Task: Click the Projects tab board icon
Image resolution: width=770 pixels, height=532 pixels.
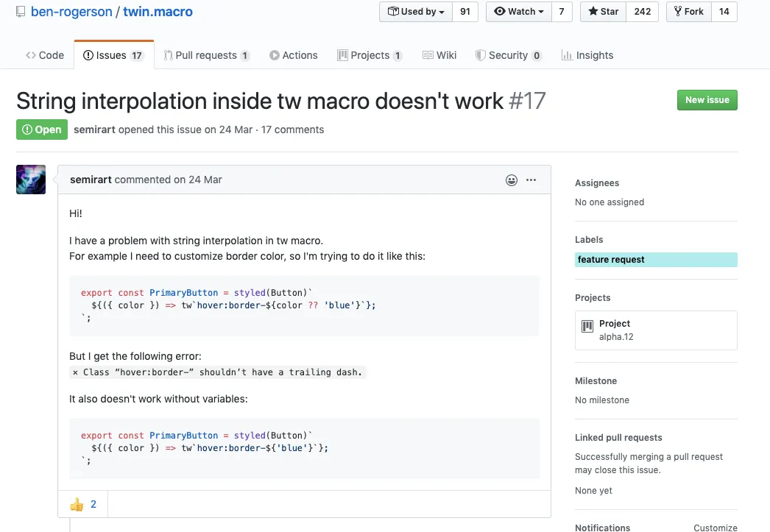Action: [x=342, y=55]
